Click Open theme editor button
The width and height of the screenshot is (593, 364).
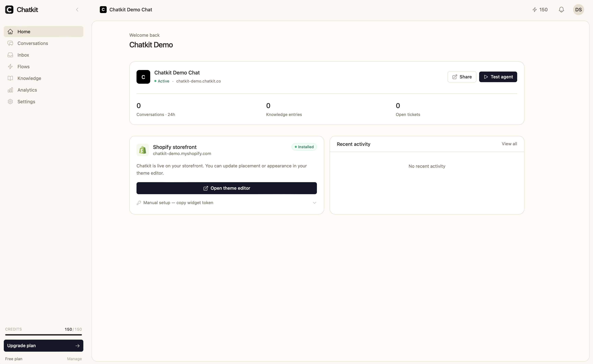227,188
